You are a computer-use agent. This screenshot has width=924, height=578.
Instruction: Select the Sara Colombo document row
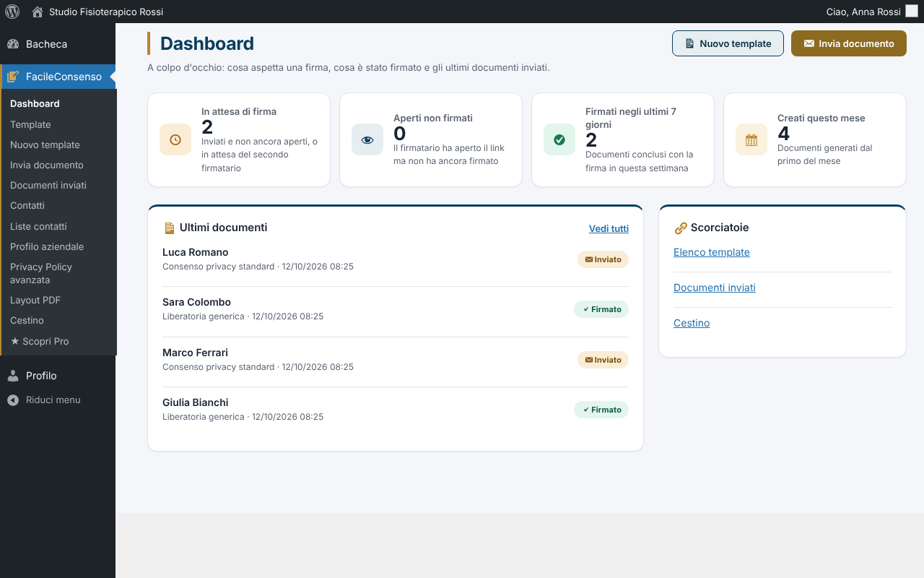click(x=396, y=309)
